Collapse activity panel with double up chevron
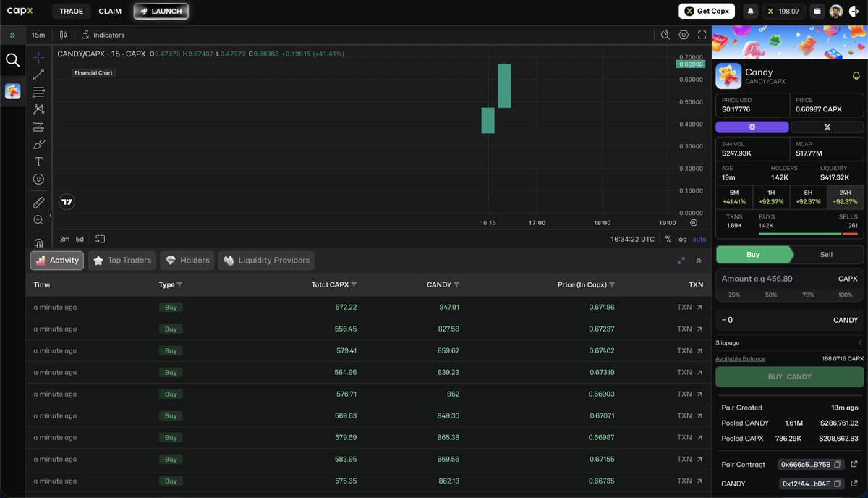The width and height of the screenshot is (868, 498). (x=699, y=261)
